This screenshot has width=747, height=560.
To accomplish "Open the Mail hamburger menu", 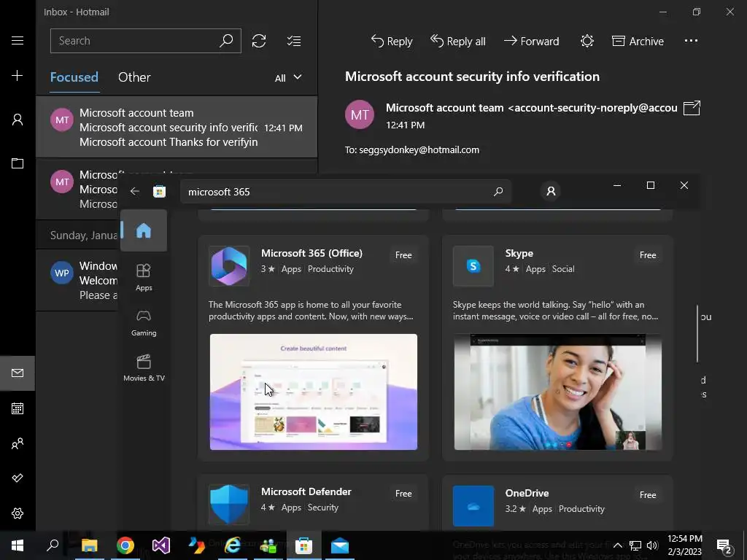I will click(x=18, y=41).
